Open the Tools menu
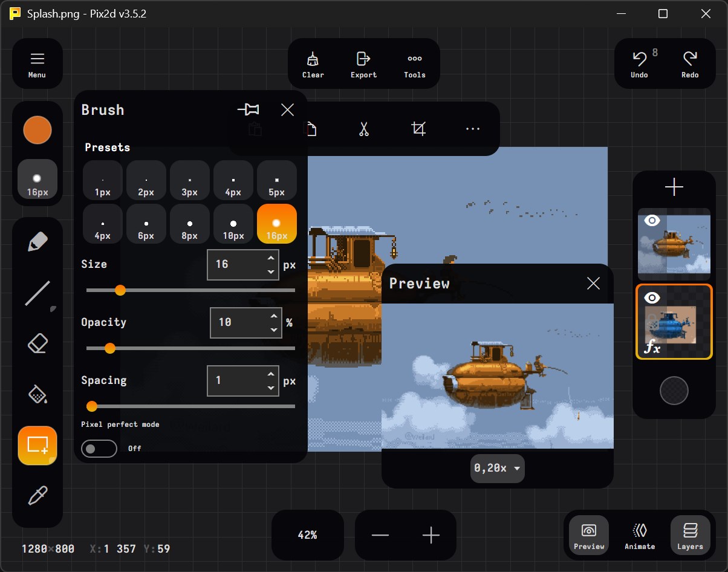This screenshot has width=728, height=572. coord(415,65)
